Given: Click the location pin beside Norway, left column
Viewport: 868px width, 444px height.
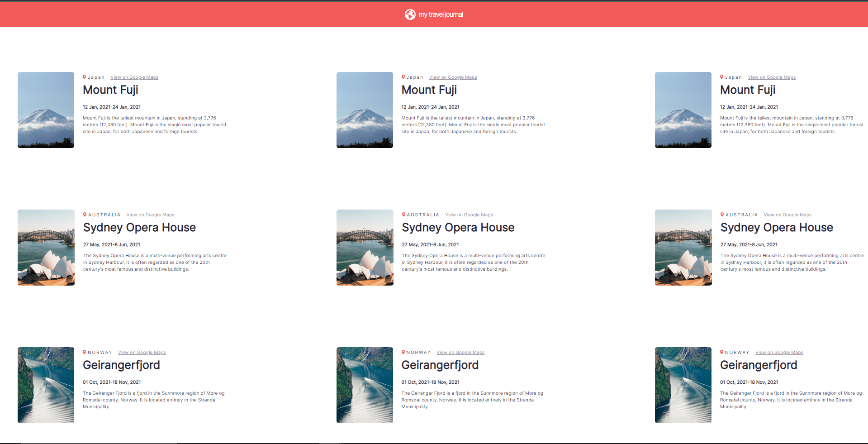Looking at the screenshot, I should (85, 352).
